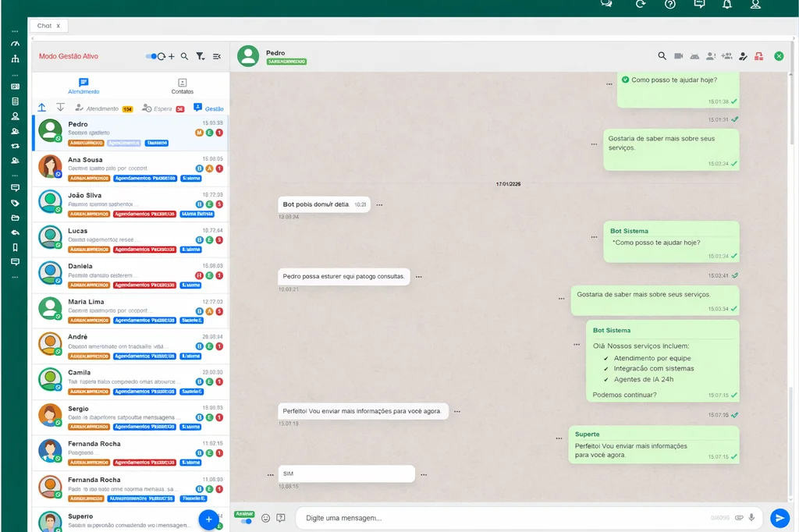799x532 pixels.
Task: Open the conversation filter dropdown
Action: (201, 56)
